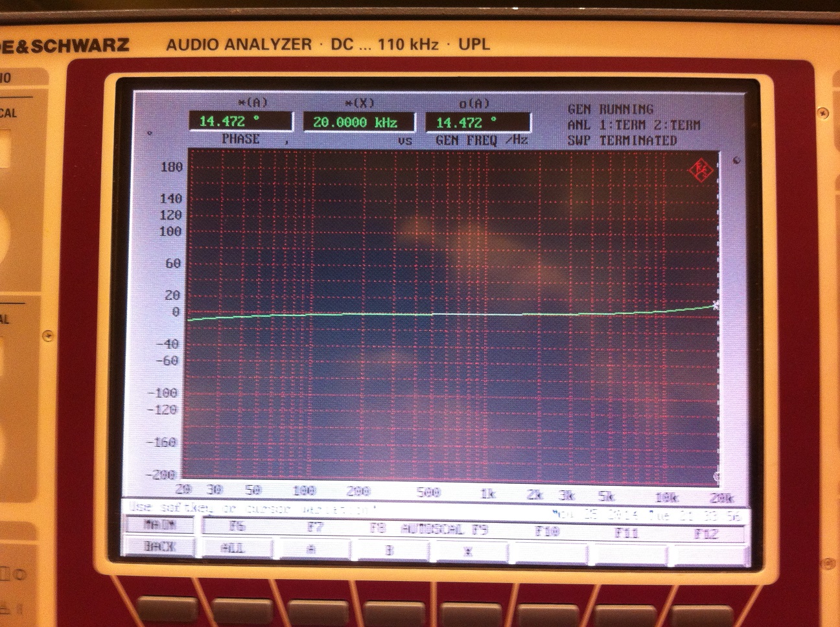
Task: Select the MAIN softkey
Action: (160, 524)
